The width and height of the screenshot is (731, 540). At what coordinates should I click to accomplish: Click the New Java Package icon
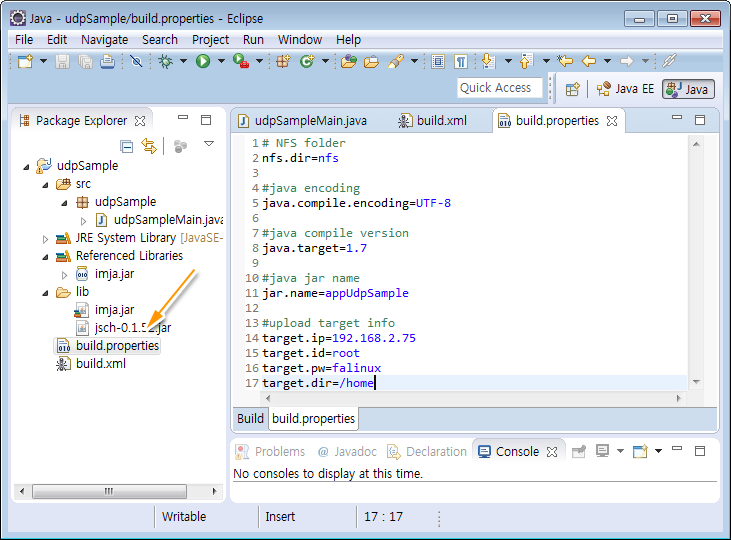pyautogui.click(x=283, y=61)
